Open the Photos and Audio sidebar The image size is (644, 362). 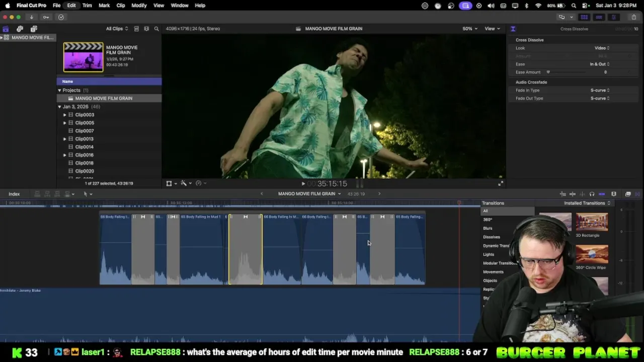click(x=20, y=29)
